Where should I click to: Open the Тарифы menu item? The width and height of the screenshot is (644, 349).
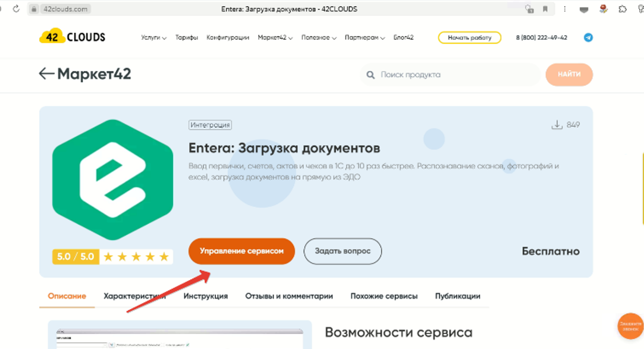(x=187, y=37)
